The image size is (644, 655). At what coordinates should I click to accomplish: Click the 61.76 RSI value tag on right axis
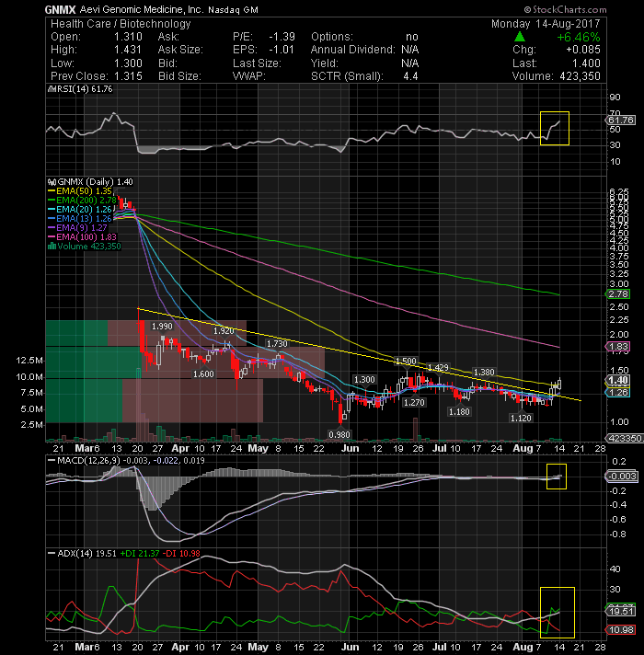pyautogui.click(x=621, y=121)
